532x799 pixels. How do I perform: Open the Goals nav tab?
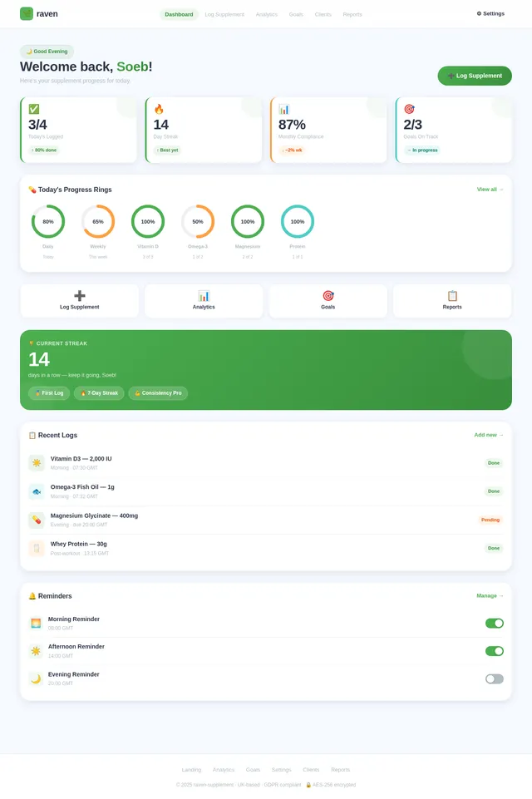pos(296,14)
